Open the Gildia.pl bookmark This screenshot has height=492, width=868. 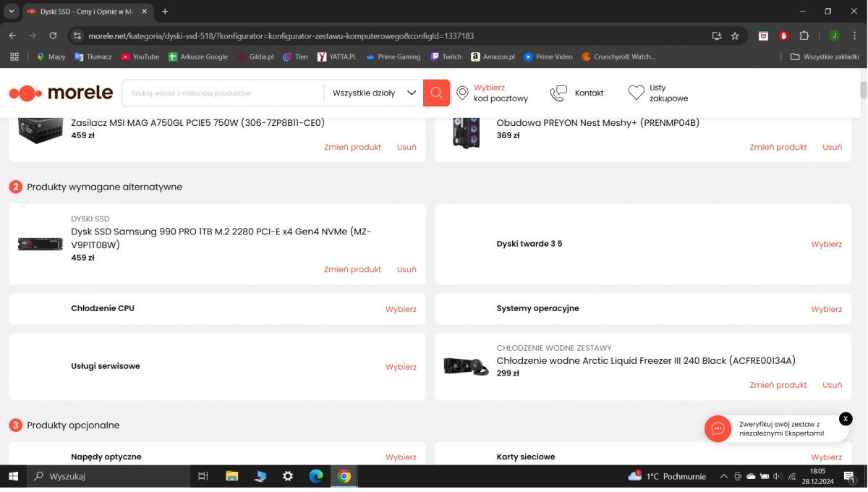tap(255, 56)
